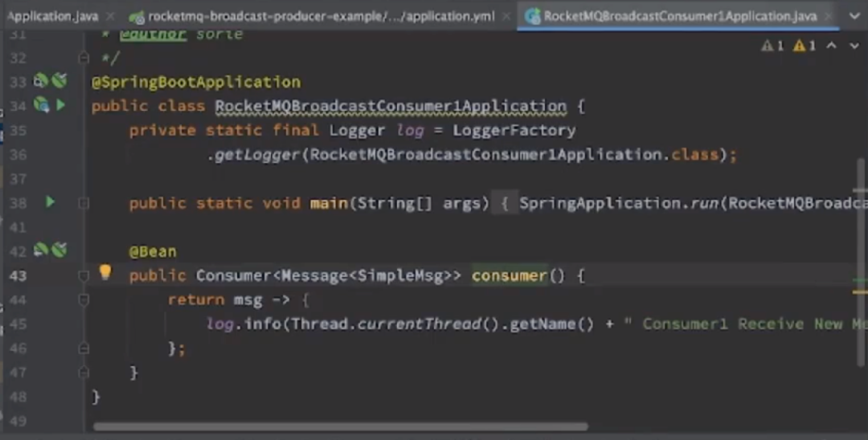Click the main method name on line 38
868x440 pixels.
pos(329,203)
